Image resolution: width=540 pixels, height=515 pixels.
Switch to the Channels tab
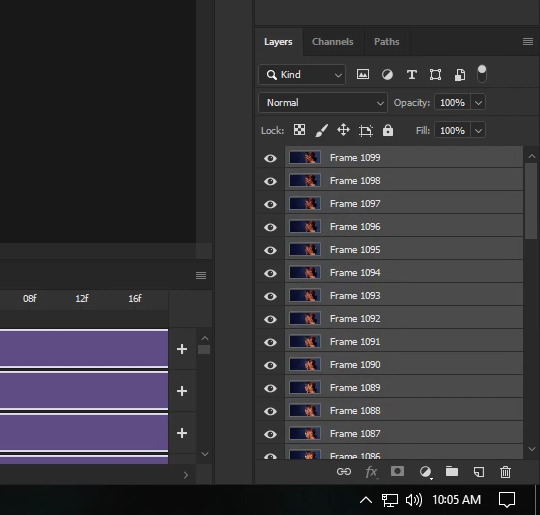point(332,42)
